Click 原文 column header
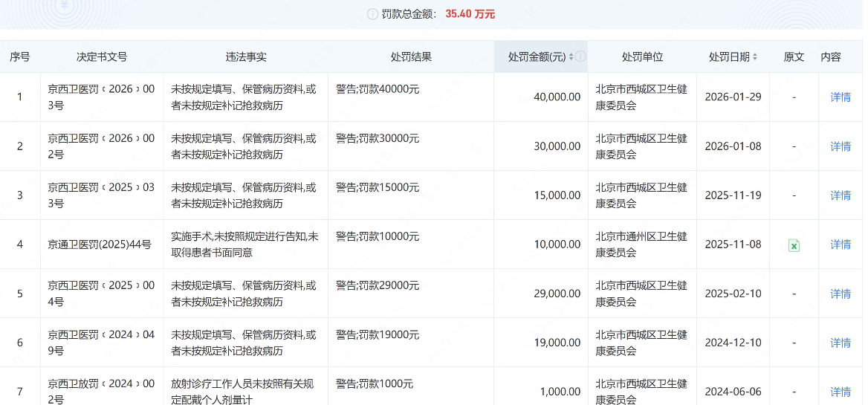 click(794, 56)
